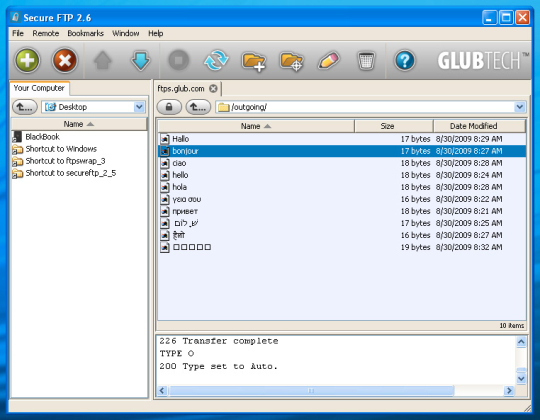Sort remote files by Name header
The height and width of the screenshot is (420, 540).
pyautogui.click(x=256, y=126)
